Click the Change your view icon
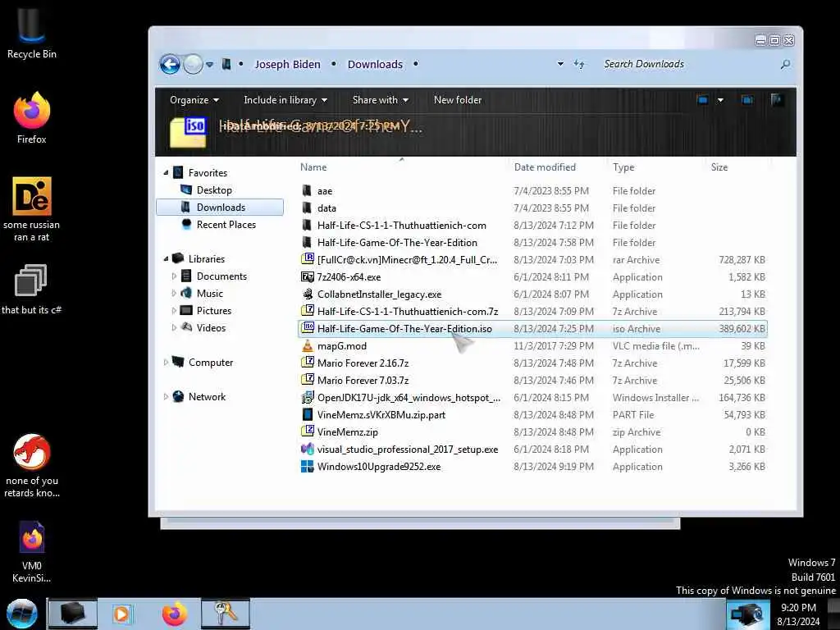This screenshot has height=630, width=840. pos(703,100)
